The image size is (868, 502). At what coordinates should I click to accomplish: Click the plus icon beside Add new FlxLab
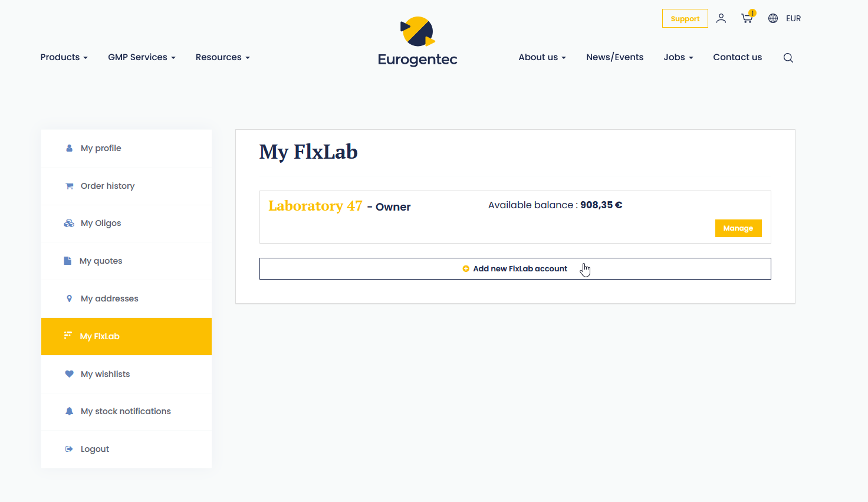pyautogui.click(x=466, y=268)
